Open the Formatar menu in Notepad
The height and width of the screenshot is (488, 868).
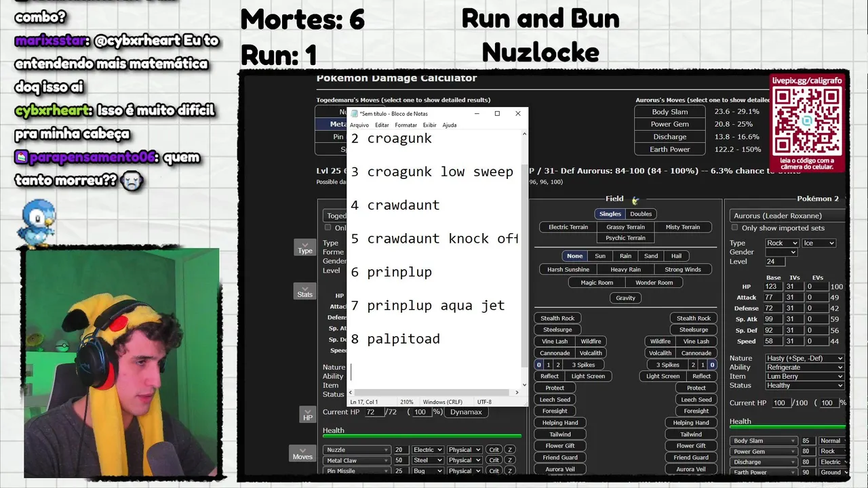click(x=406, y=125)
